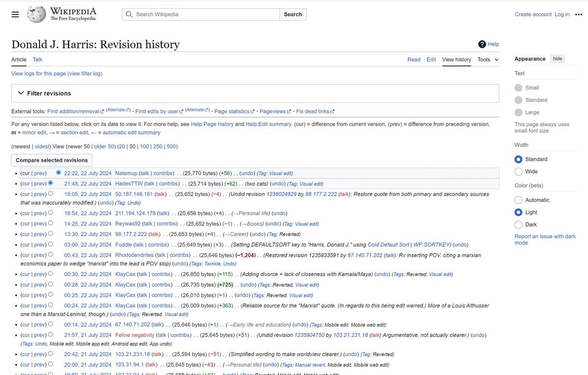
Task: Choose the Dark color option
Action: point(518,224)
